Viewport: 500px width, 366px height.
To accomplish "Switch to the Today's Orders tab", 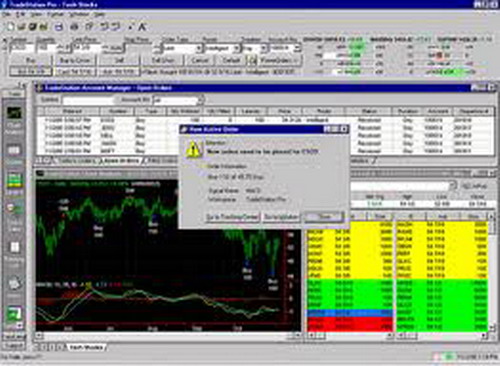I will coord(76,161).
